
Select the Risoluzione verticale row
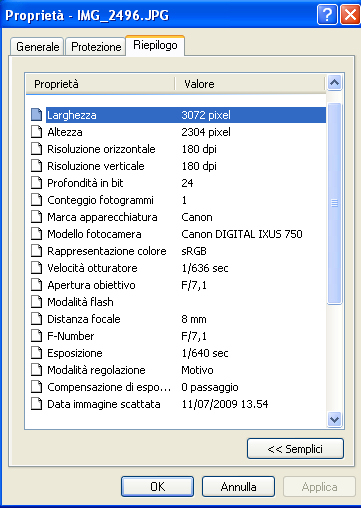[178, 166]
